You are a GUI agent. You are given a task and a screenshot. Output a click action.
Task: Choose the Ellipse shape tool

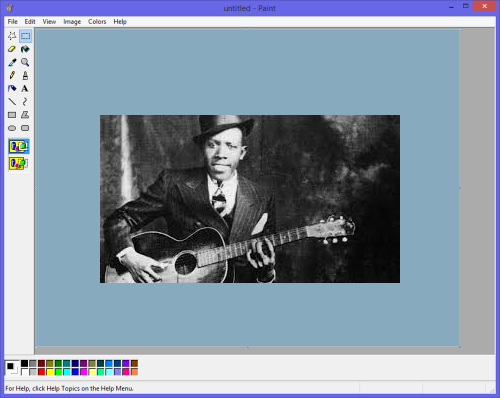(x=12, y=128)
